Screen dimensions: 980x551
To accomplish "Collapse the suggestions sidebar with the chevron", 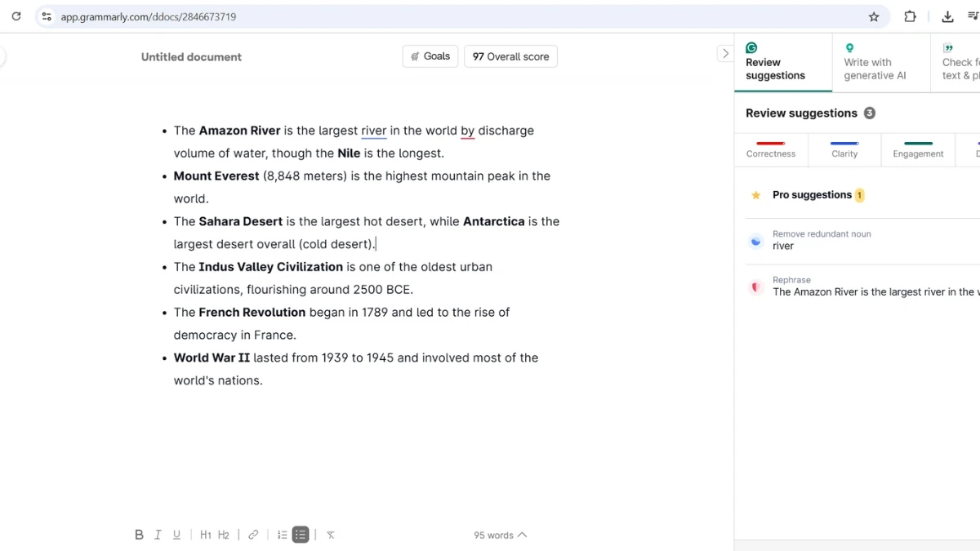I will (x=724, y=54).
